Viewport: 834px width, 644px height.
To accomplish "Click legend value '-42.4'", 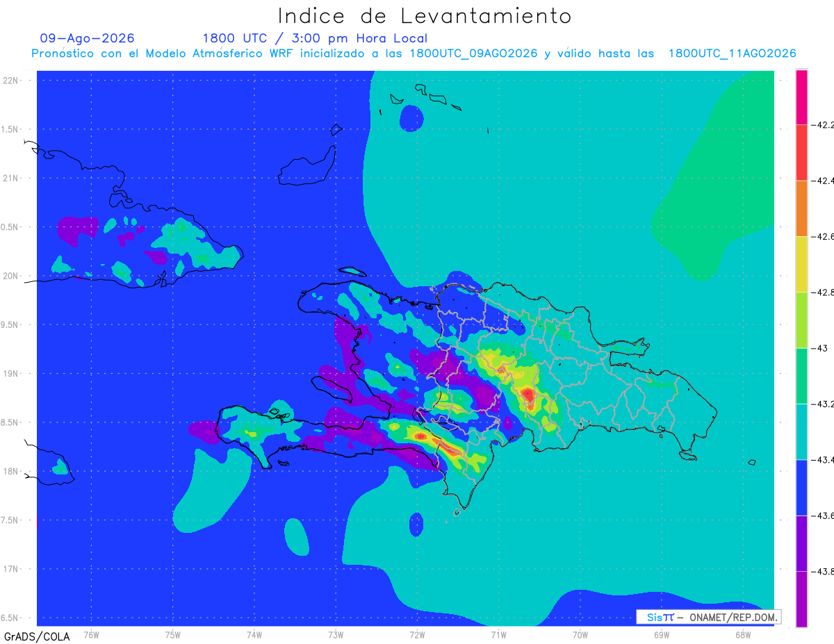I will 822,181.
